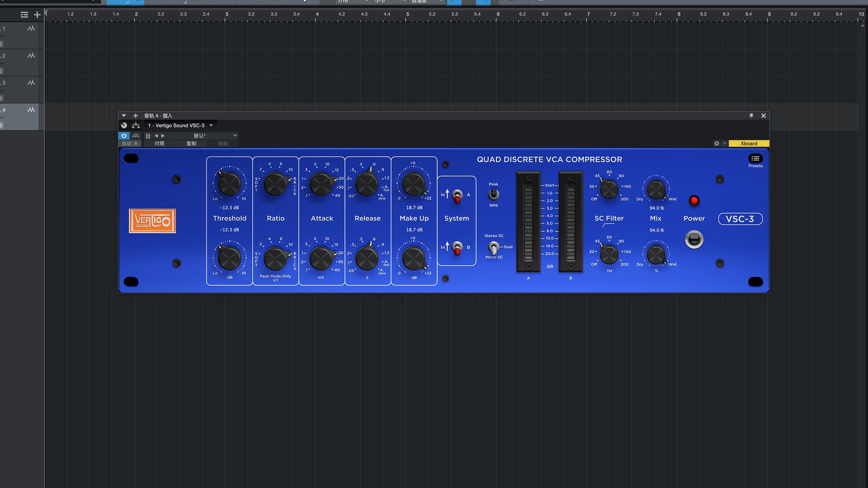Adjust channel A Ratio knob
The height and width of the screenshot is (488, 868).
pos(275,184)
